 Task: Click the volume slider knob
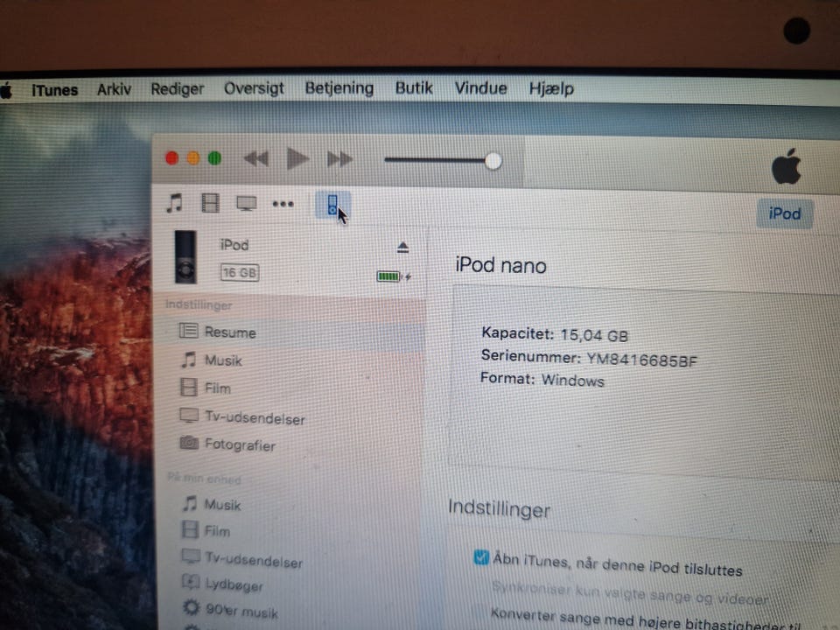493,161
